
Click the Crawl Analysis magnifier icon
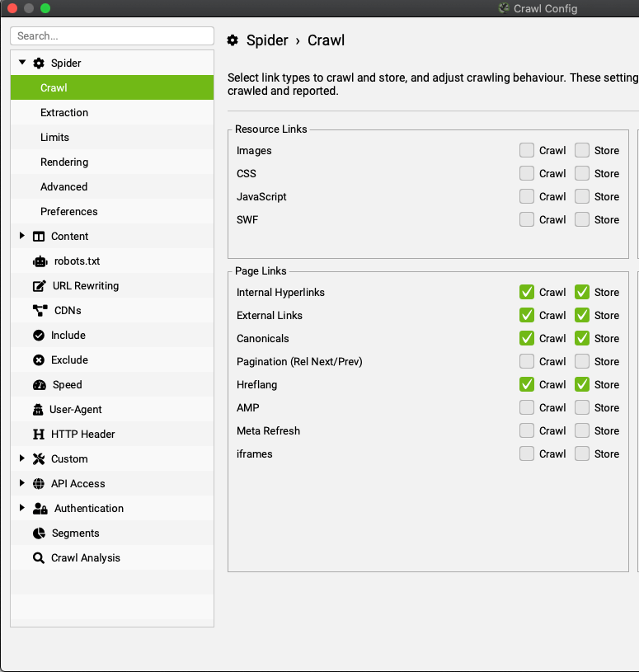pyautogui.click(x=39, y=558)
